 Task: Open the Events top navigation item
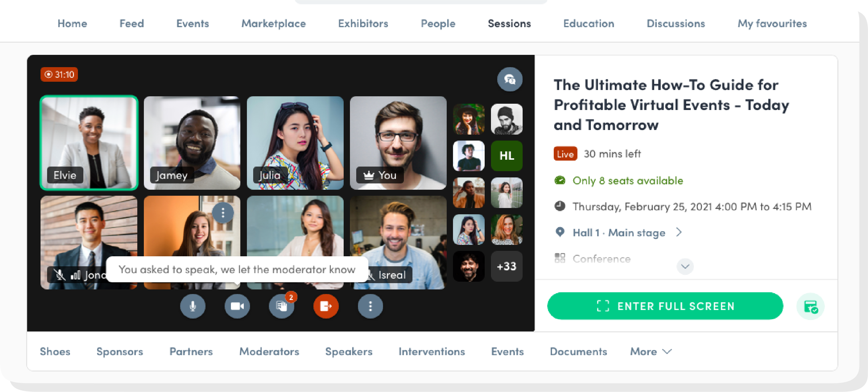click(x=192, y=23)
